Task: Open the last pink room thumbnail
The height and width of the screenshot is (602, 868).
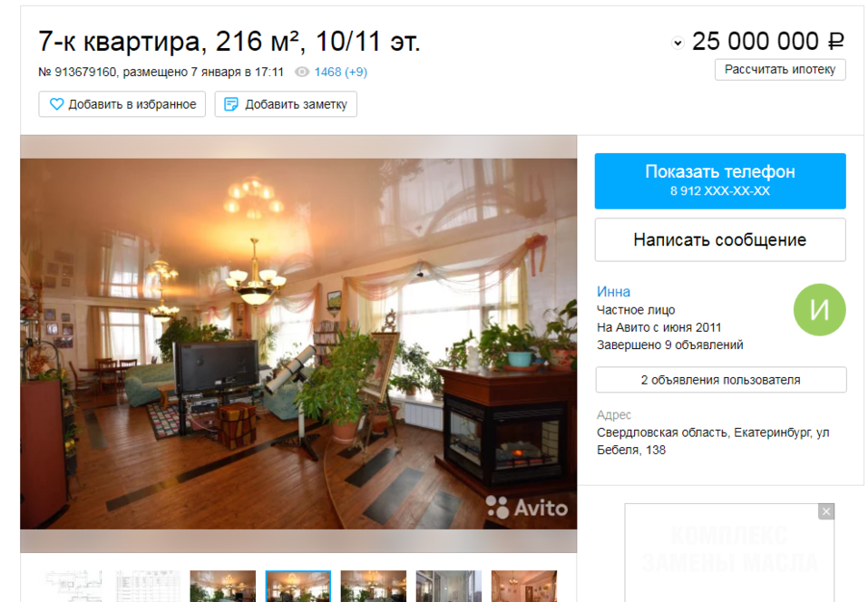Action: (524, 586)
